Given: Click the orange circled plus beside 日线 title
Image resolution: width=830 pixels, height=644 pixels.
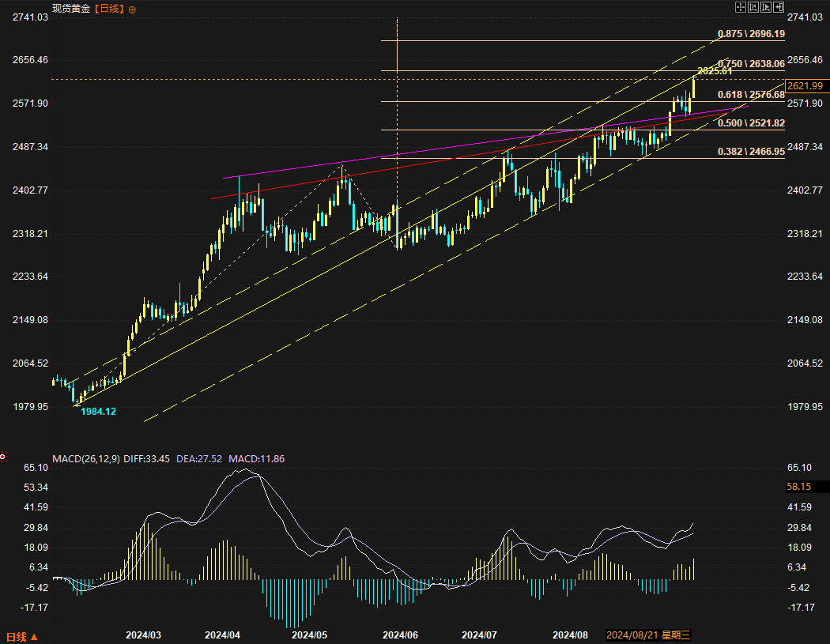Looking at the screenshot, I should click(132, 9).
